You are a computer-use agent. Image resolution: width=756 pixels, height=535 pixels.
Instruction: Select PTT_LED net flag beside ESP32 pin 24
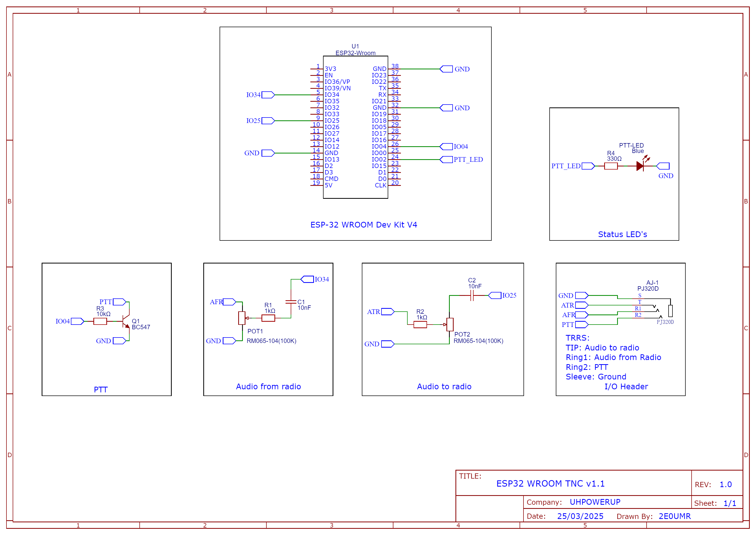tap(446, 159)
